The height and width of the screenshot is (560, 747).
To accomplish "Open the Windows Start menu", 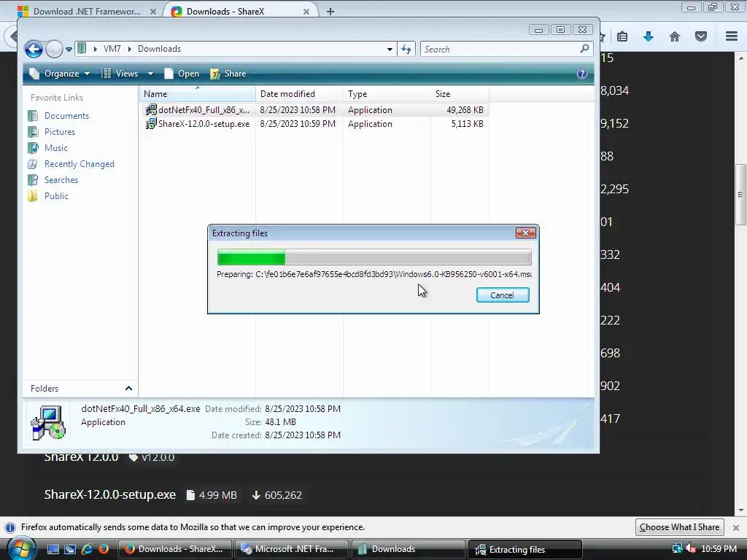I will 21,548.
